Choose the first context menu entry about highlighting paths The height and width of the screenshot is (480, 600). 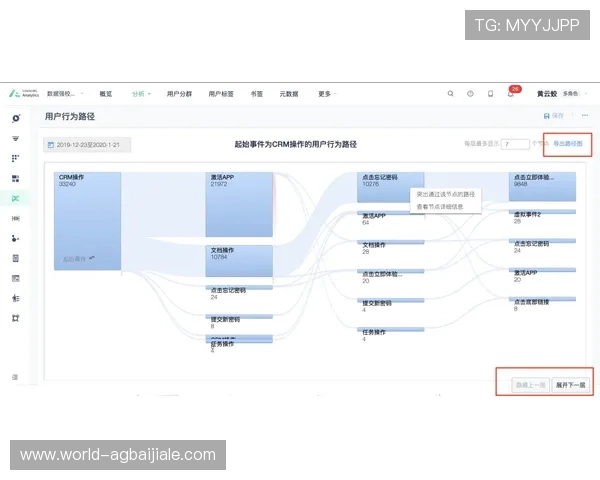(x=445, y=194)
